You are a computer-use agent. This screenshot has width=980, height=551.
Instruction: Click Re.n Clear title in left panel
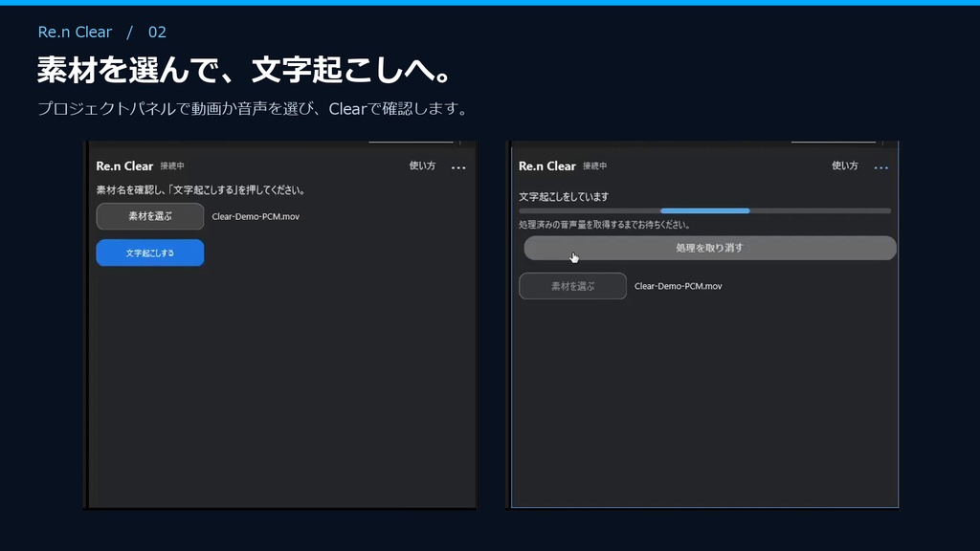[x=124, y=166]
